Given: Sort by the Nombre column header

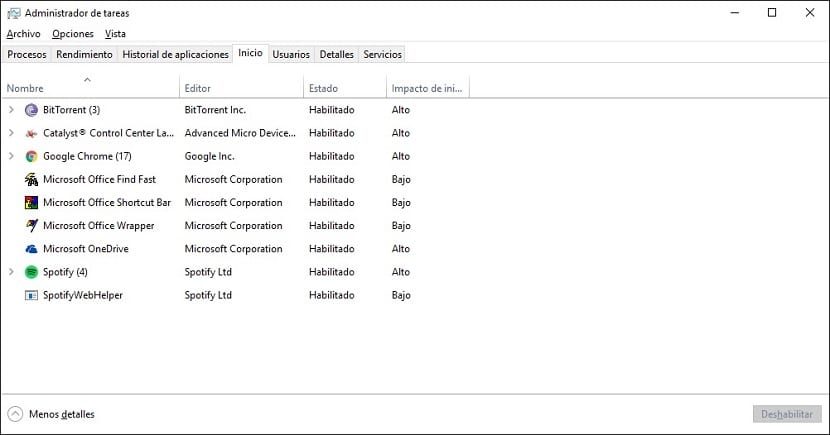Looking at the screenshot, I should (91, 87).
